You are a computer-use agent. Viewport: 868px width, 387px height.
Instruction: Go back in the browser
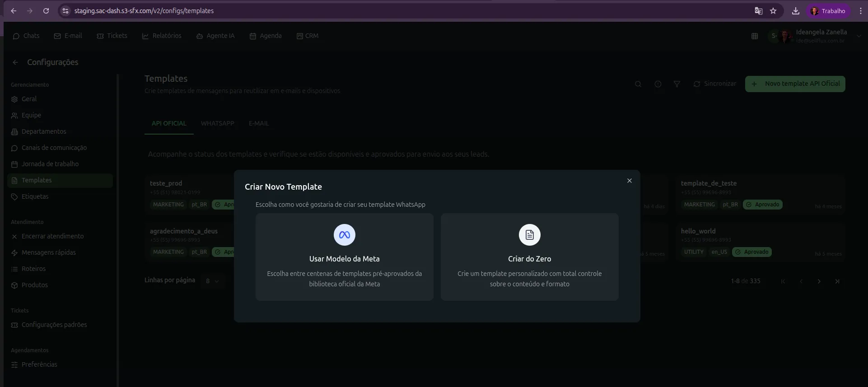click(x=14, y=11)
